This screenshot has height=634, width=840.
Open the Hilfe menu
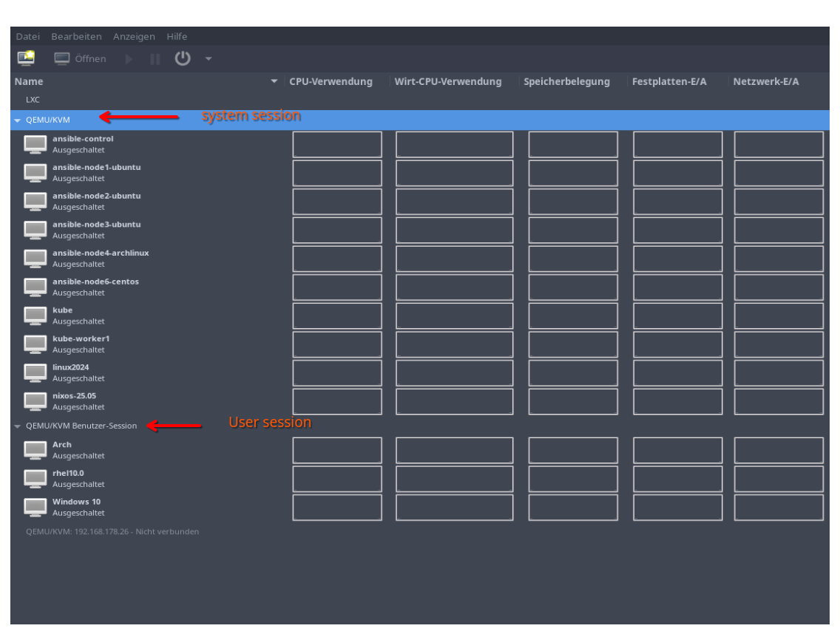coord(177,36)
